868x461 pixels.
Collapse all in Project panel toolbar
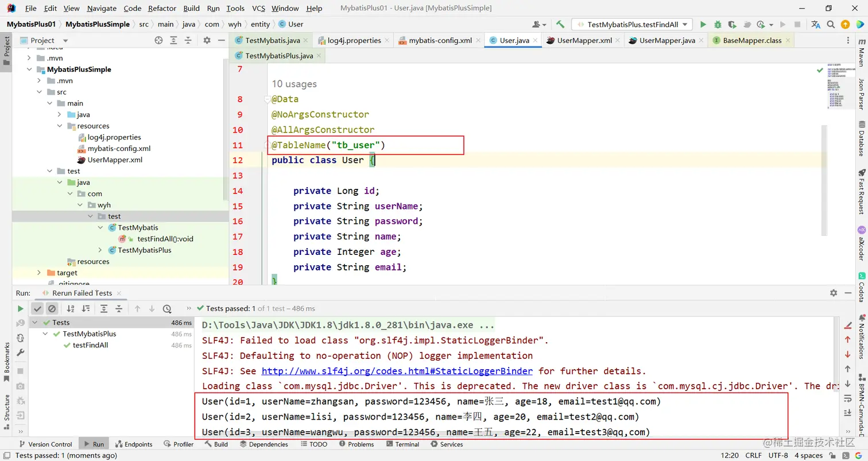tap(188, 40)
